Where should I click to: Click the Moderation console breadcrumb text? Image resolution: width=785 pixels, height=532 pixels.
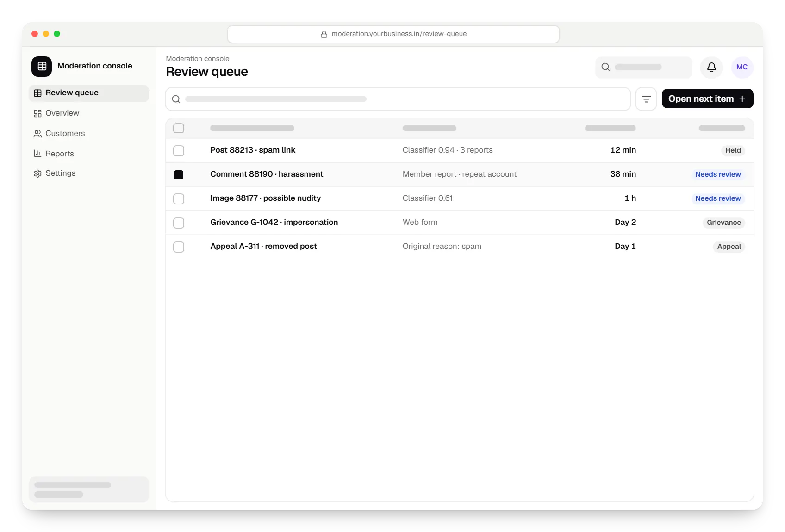tap(197, 59)
